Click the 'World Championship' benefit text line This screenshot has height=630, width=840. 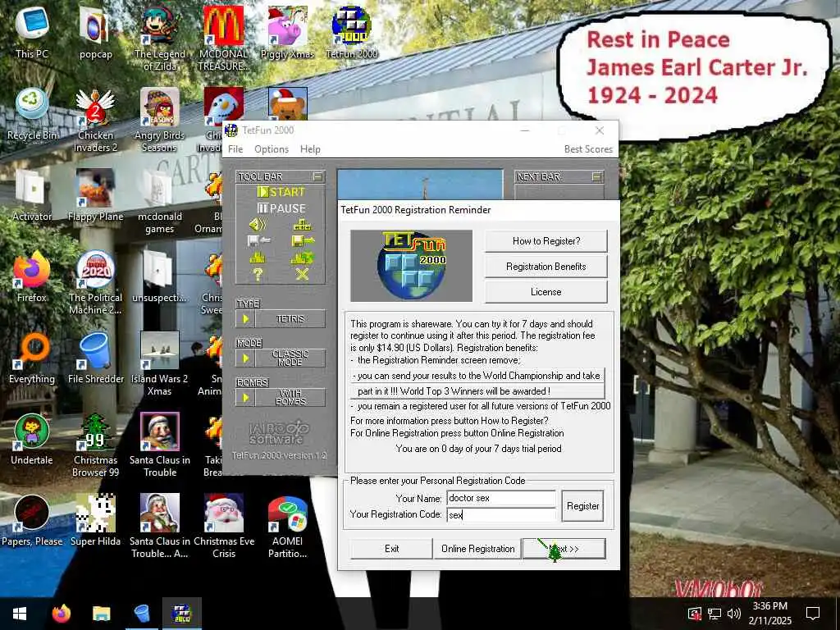(x=477, y=376)
